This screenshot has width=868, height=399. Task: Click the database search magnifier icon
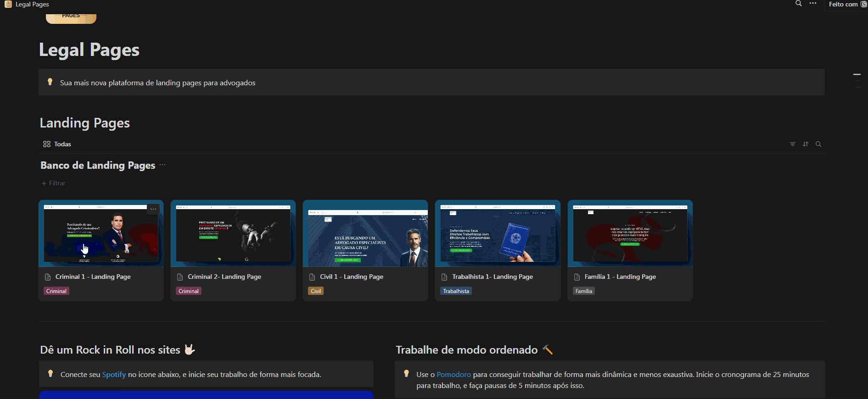click(x=818, y=144)
